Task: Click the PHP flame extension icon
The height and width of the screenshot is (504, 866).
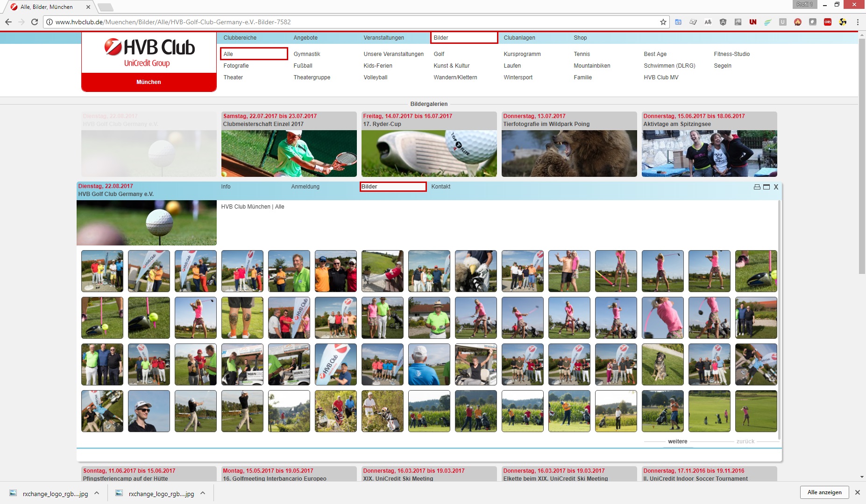Action: click(798, 22)
